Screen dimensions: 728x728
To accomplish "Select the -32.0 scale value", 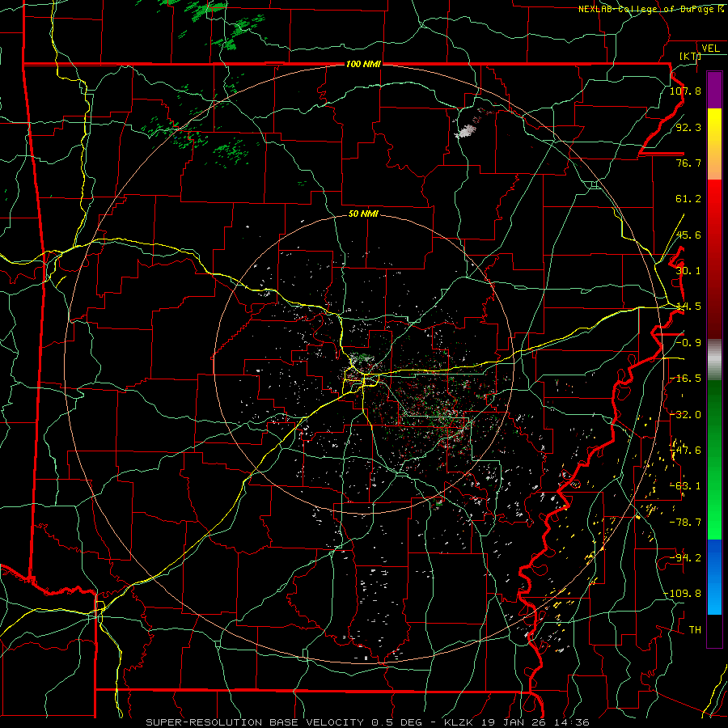I will coord(685,415).
